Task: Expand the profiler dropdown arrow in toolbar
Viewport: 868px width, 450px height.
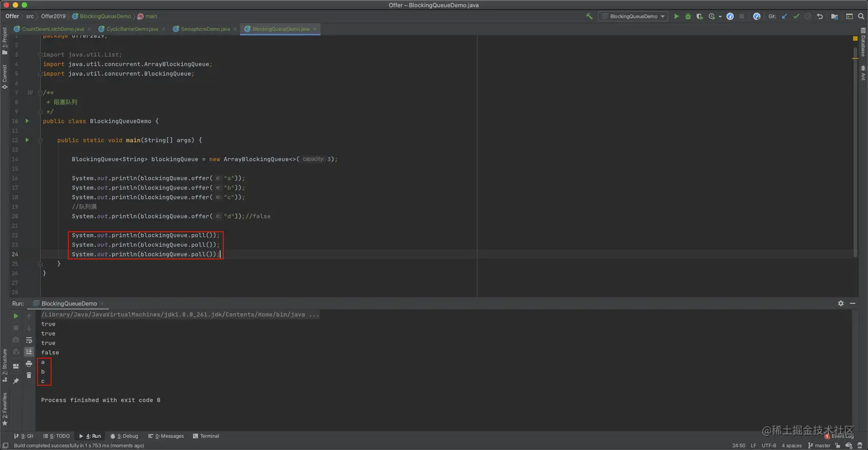Action: [x=720, y=17]
